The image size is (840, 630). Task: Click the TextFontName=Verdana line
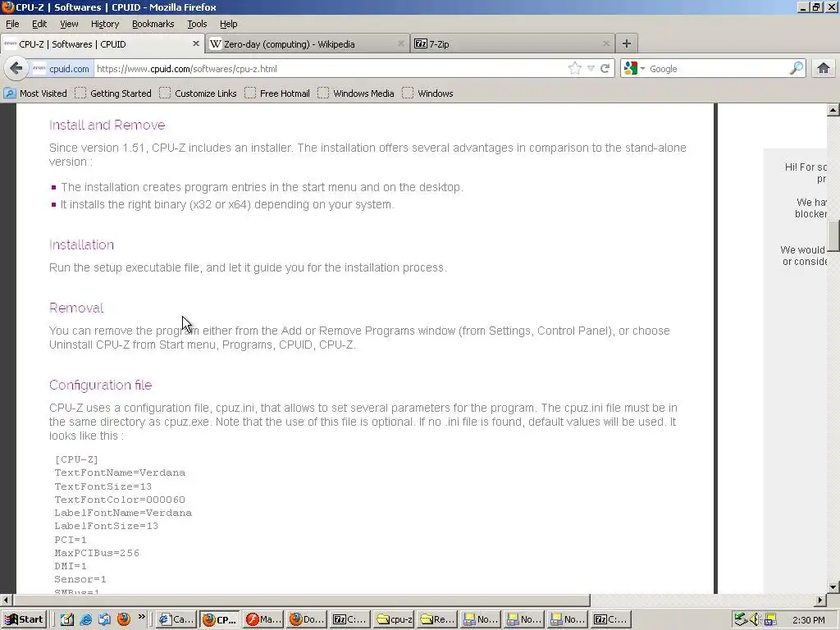click(120, 472)
